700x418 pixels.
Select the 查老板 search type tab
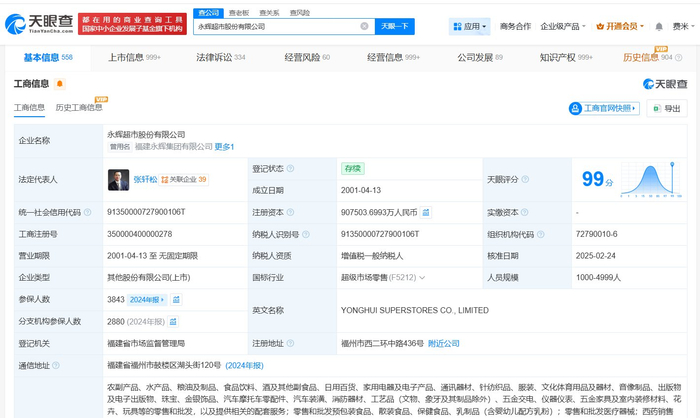pos(239,12)
